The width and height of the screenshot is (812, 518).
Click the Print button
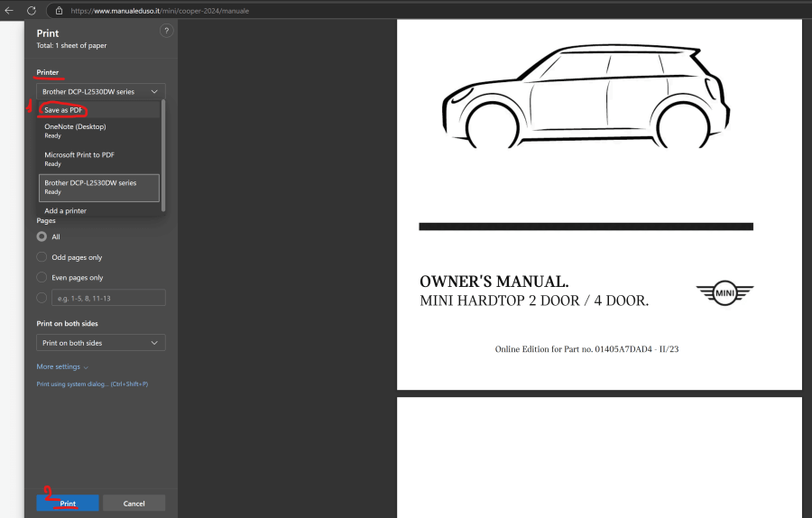point(68,503)
